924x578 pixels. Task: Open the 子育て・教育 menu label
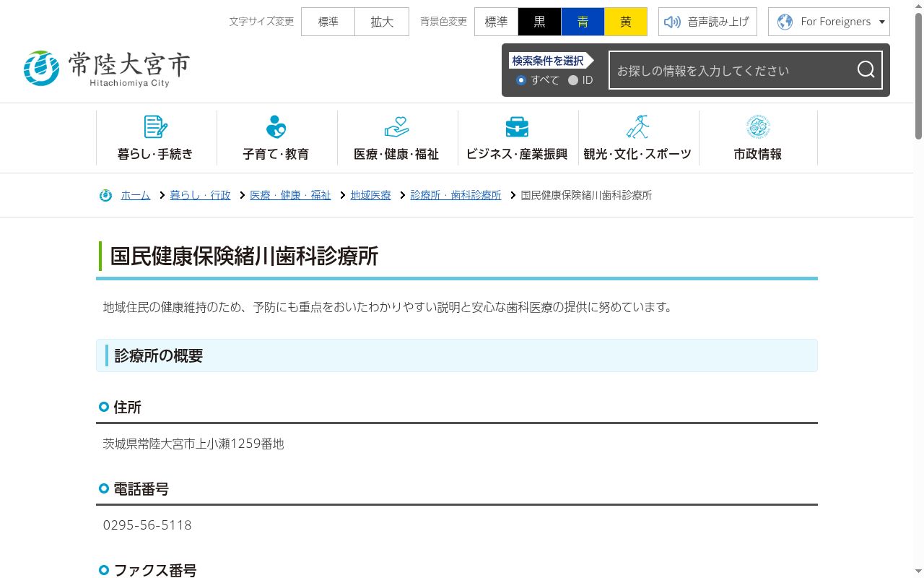click(x=276, y=154)
